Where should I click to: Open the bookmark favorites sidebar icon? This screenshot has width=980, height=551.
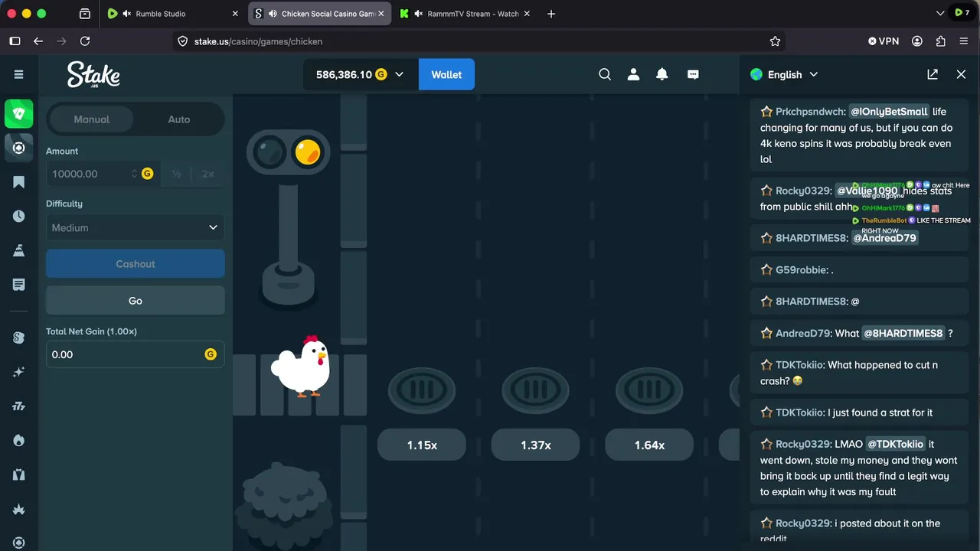(x=19, y=182)
